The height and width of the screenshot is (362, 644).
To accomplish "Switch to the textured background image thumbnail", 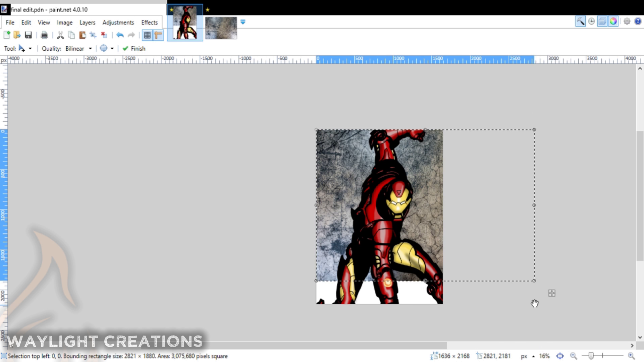I will (221, 28).
